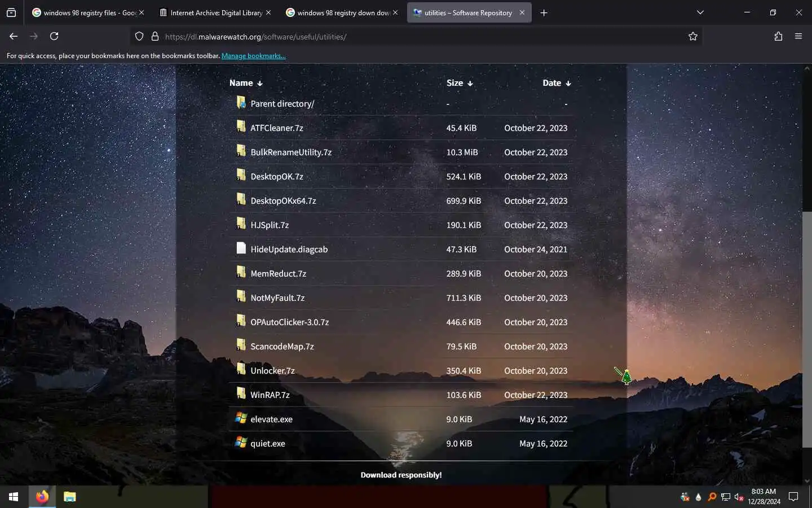
Task: Sort listing by Size column
Action: 460,82
